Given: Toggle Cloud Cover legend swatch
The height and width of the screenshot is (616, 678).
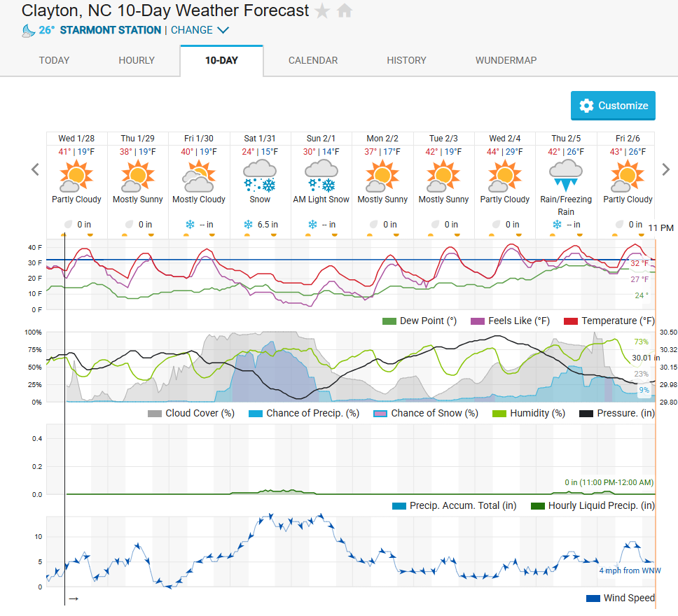Looking at the screenshot, I should [155, 414].
